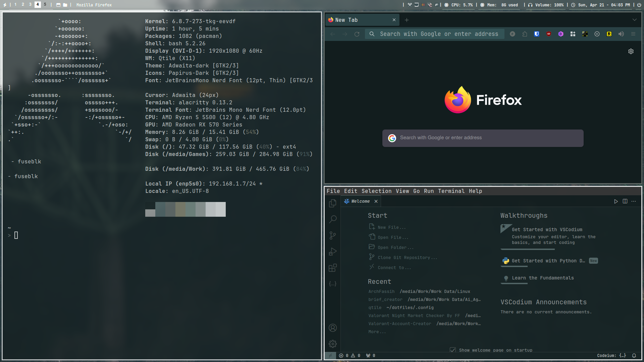Screen dimensions: 644x362
Task: Click the Volume 100% widget in top bar
Action: pos(545,5)
